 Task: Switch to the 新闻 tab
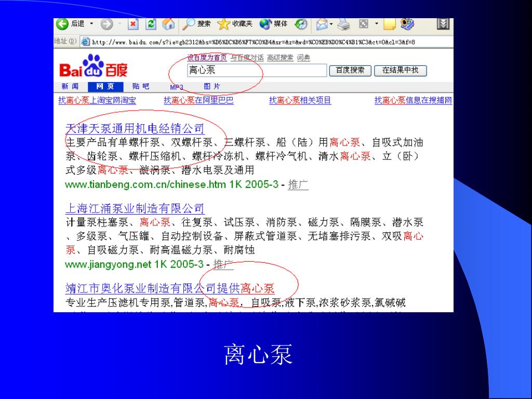click(70, 87)
